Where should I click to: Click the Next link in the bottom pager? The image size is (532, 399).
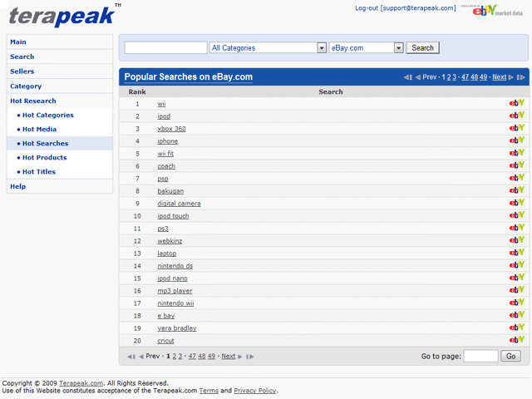229,356
